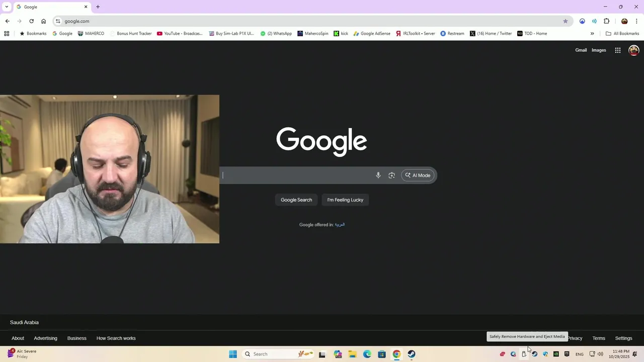The height and width of the screenshot is (362, 644).
Task: Open the Restream bookmark
Action: point(452,34)
